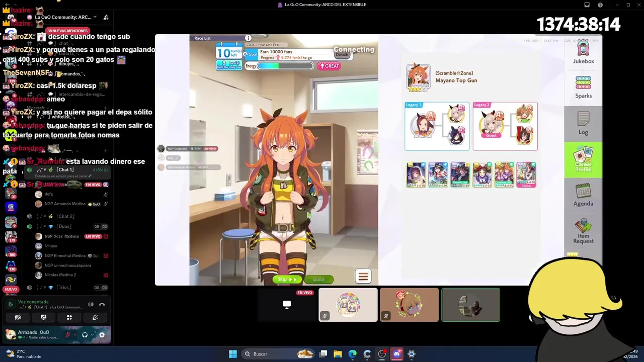644x362 pixels.
Task: Open goal Details button
Action: tap(342, 55)
